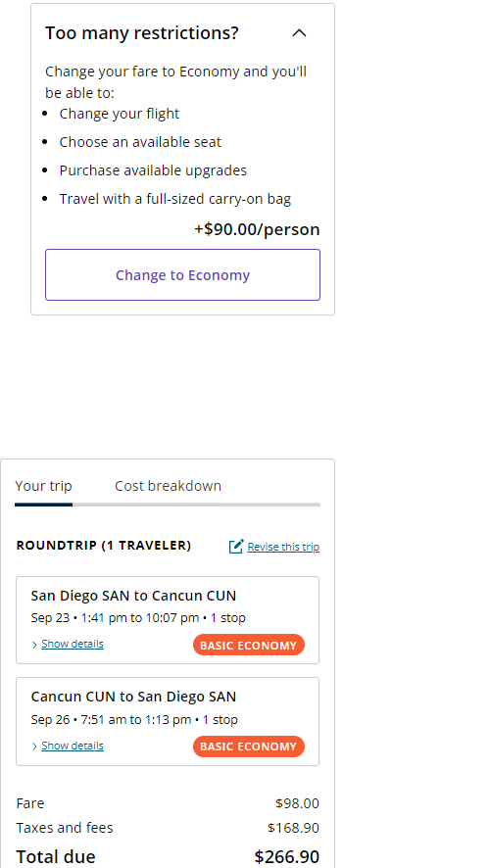
Task: Show details for Cancun to San Diego
Action: click(73, 746)
